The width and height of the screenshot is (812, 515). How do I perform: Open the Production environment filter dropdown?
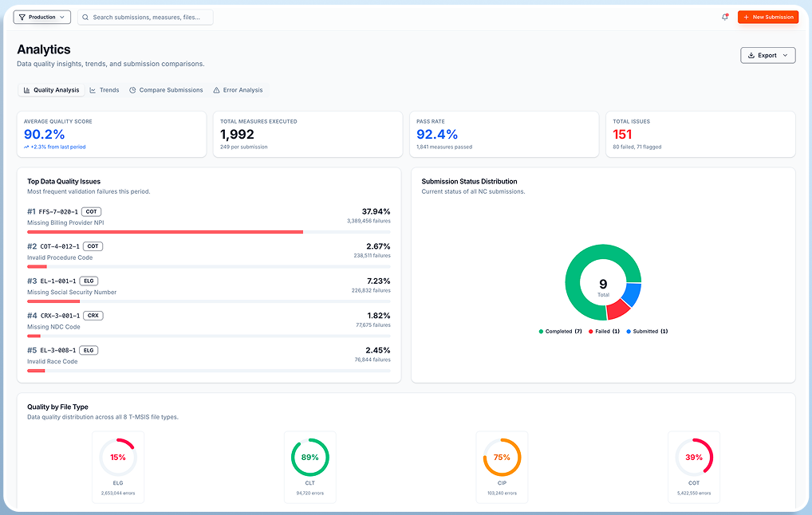tap(42, 17)
